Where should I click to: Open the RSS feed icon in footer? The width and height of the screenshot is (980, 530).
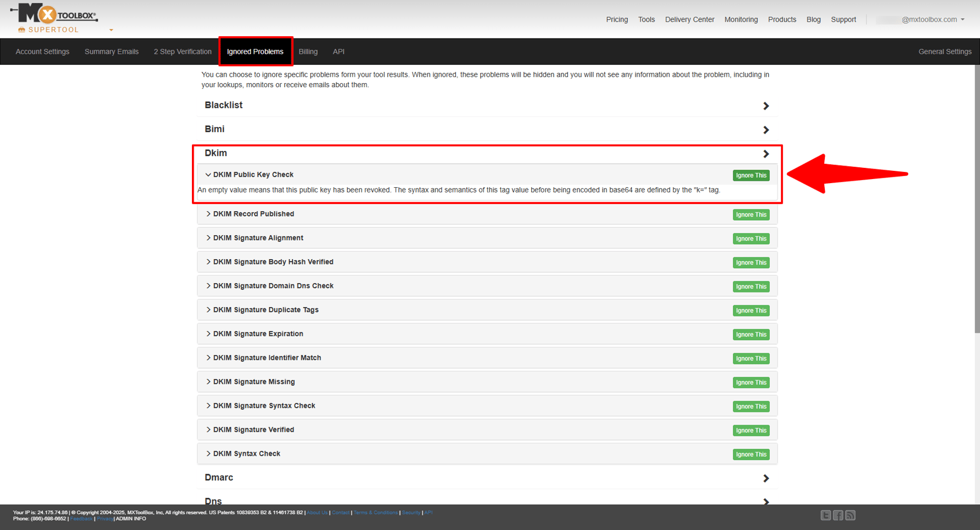tap(850, 515)
